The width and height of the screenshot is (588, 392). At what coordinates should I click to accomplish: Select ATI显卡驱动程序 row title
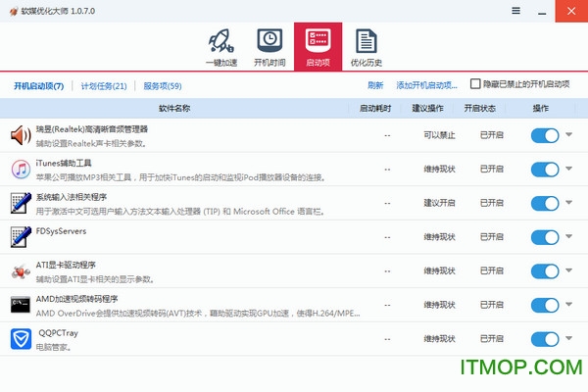tap(66, 265)
